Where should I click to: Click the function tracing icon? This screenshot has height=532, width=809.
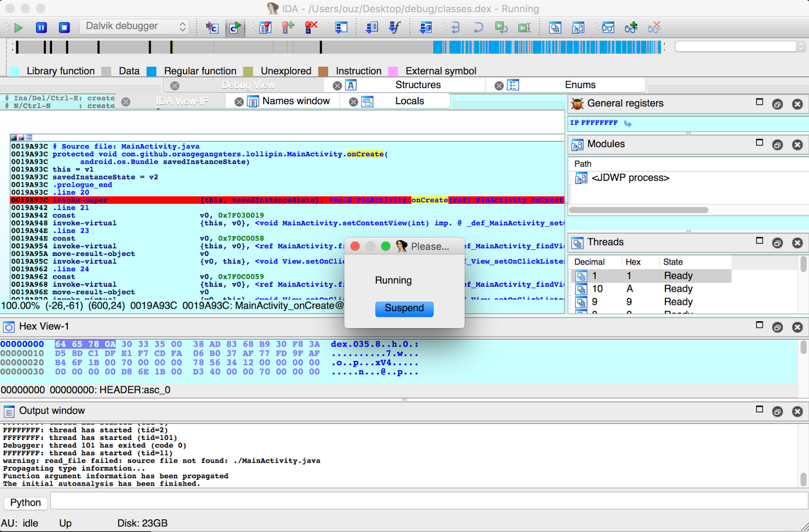394,27
